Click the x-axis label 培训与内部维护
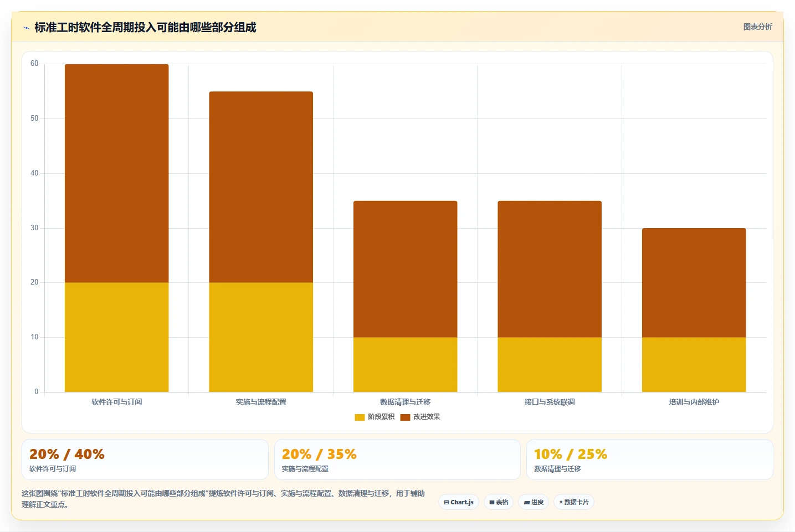 click(x=694, y=402)
